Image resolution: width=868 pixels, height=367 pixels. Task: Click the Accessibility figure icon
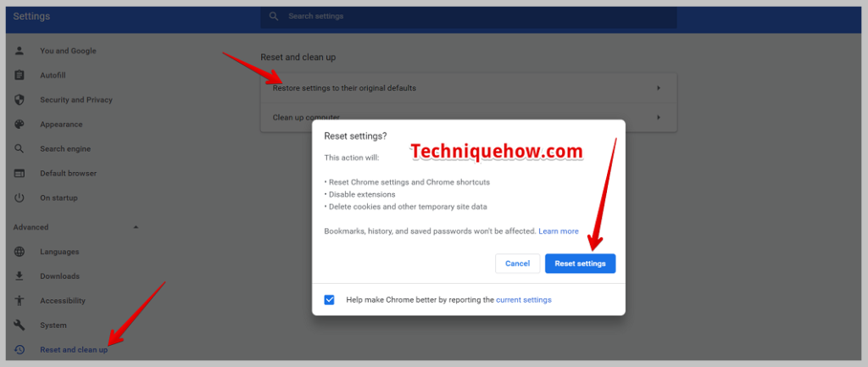[x=19, y=301]
